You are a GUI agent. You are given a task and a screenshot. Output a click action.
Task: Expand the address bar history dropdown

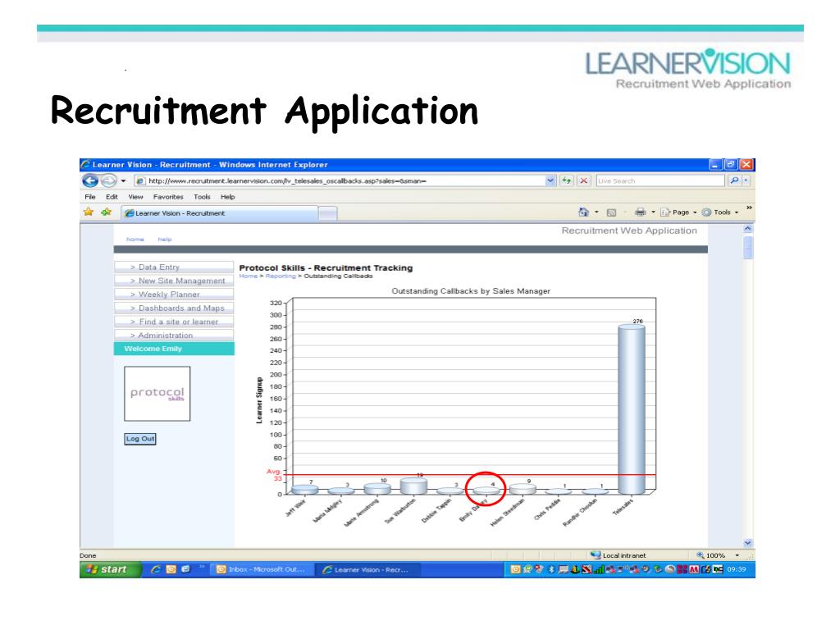coord(550,181)
